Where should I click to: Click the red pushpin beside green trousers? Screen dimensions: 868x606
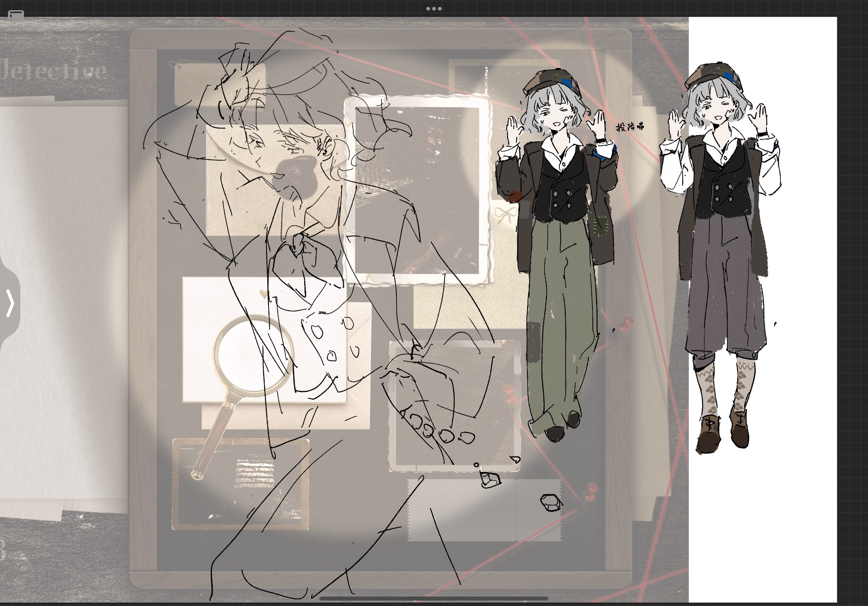tap(626, 323)
